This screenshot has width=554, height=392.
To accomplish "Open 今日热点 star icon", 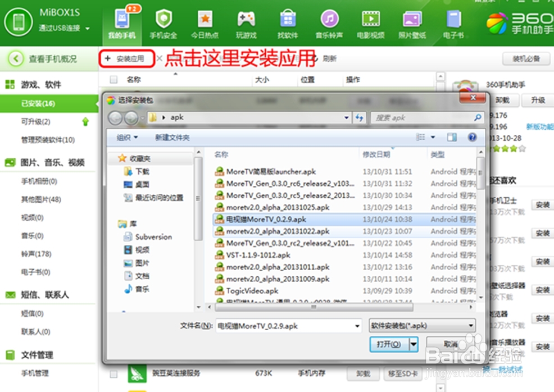I will click(x=205, y=19).
